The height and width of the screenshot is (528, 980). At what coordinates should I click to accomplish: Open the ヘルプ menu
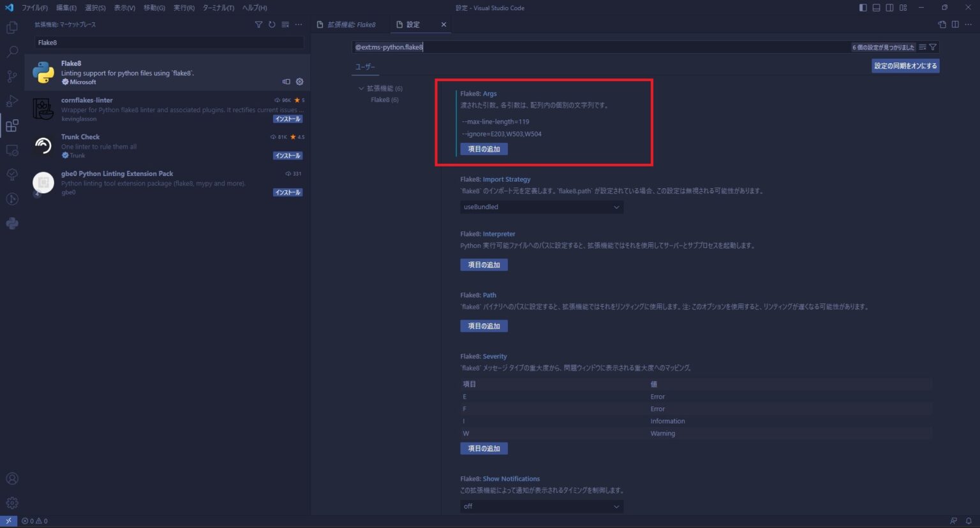(x=253, y=8)
